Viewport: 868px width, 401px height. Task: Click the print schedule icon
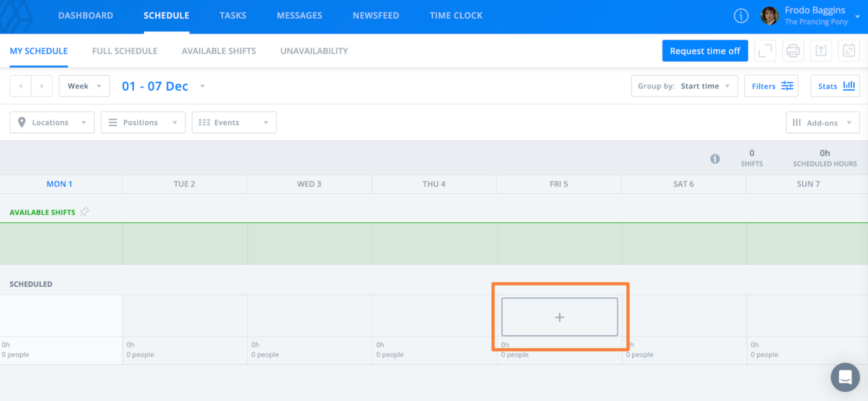(793, 51)
